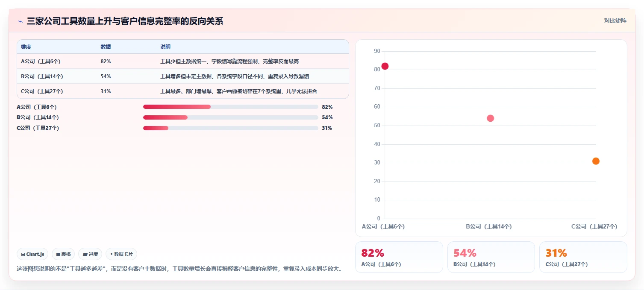The width and height of the screenshot is (644, 290).
Task: Select the 表格 chip
Action: click(63, 254)
